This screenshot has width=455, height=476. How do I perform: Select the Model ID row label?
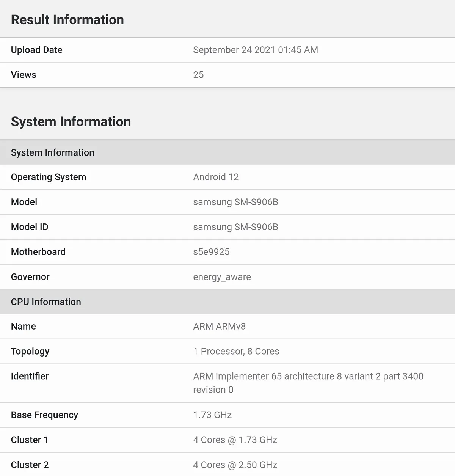[x=30, y=227]
